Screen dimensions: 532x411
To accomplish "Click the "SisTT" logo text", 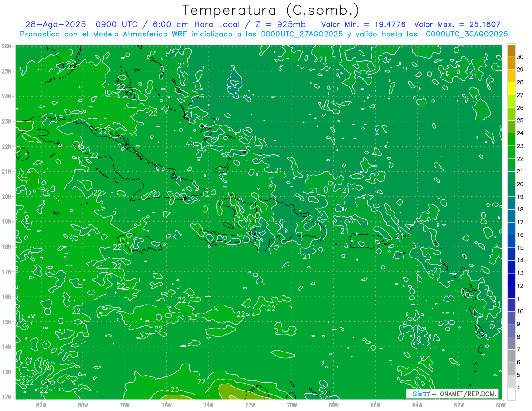I will pos(421,394).
